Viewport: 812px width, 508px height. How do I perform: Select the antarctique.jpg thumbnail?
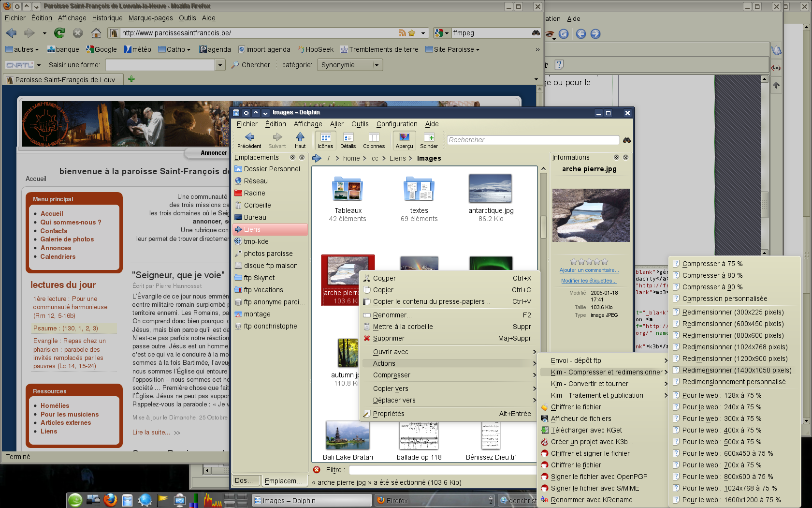(x=491, y=189)
